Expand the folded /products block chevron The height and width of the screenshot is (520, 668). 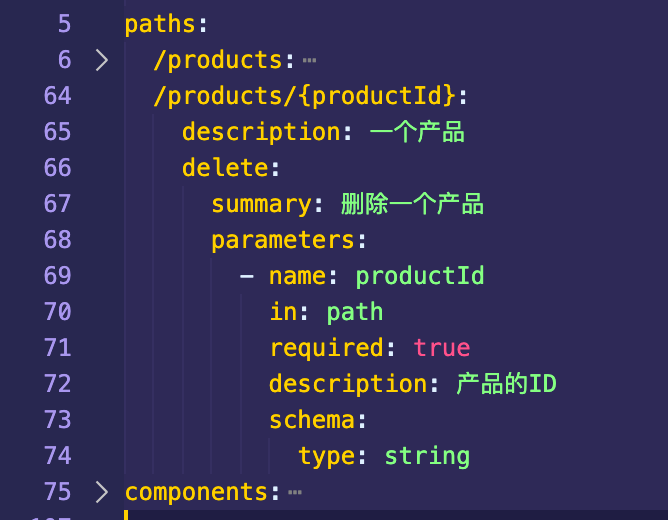point(101,60)
